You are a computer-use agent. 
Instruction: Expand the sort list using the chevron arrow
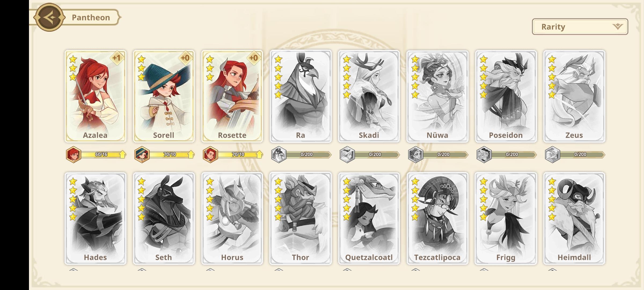click(x=617, y=26)
